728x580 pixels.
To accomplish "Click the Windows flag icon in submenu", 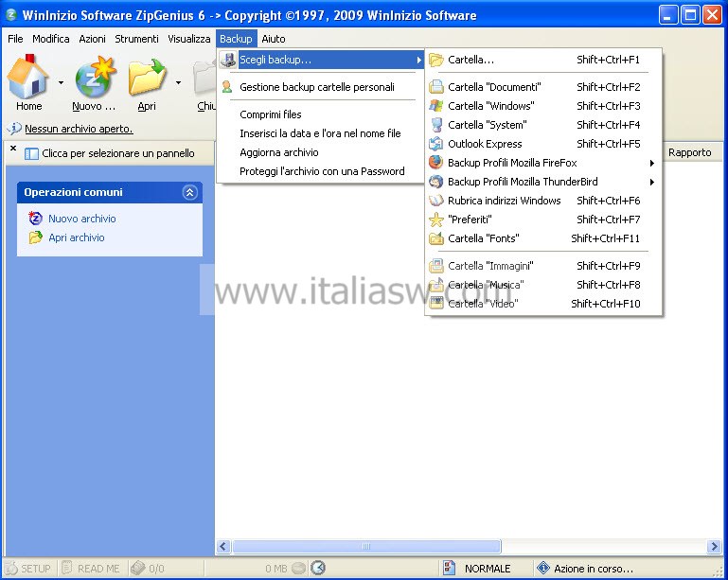I will click(436, 106).
